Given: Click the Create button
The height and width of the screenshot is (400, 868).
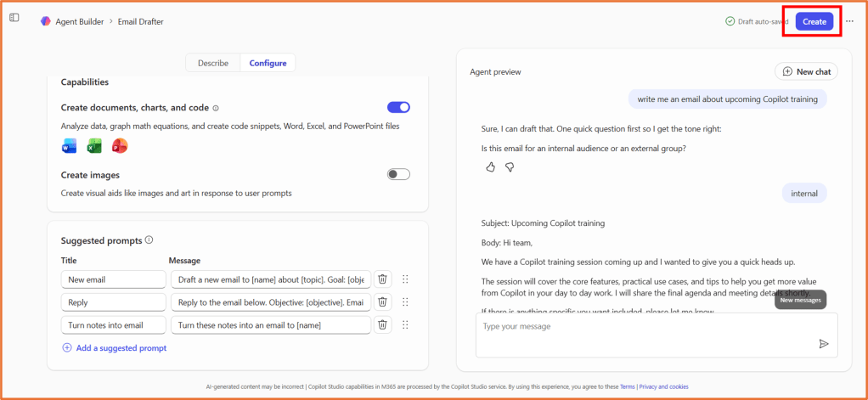Looking at the screenshot, I should tap(814, 21).
